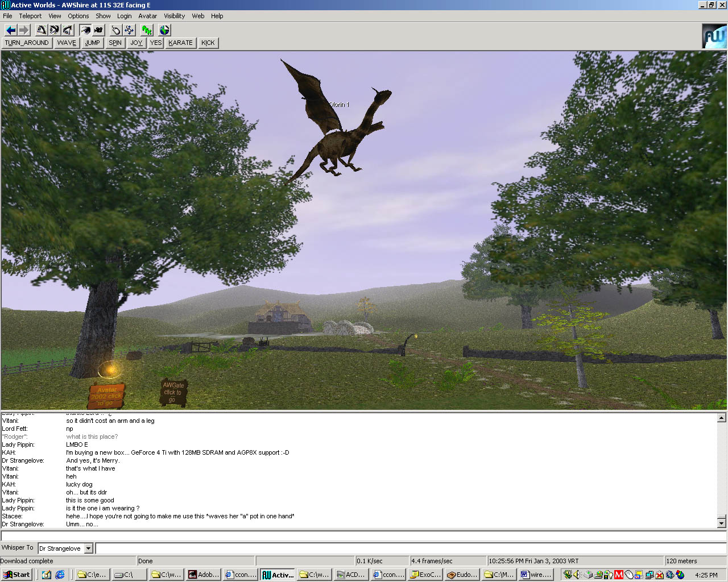Switch to third person camera view
Screen dimensions: 728x582
click(x=98, y=30)
